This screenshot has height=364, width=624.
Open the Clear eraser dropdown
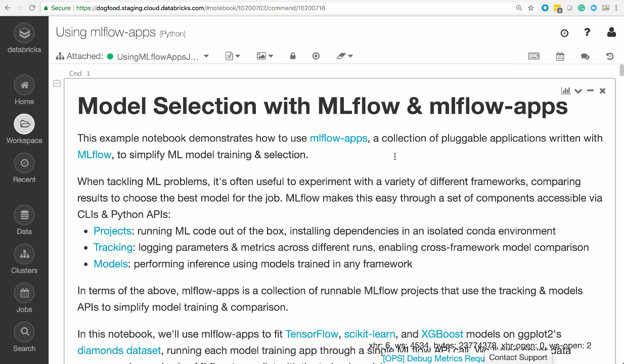345,56
